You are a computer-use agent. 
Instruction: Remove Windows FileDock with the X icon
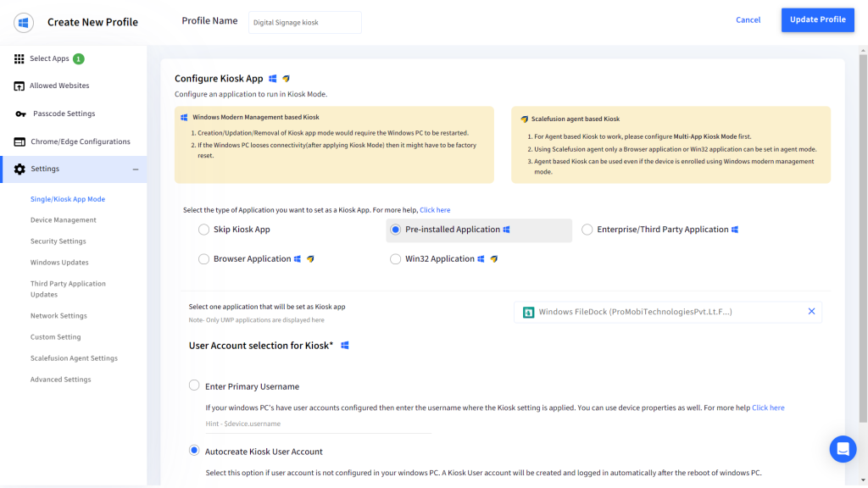tap(811, 312)
